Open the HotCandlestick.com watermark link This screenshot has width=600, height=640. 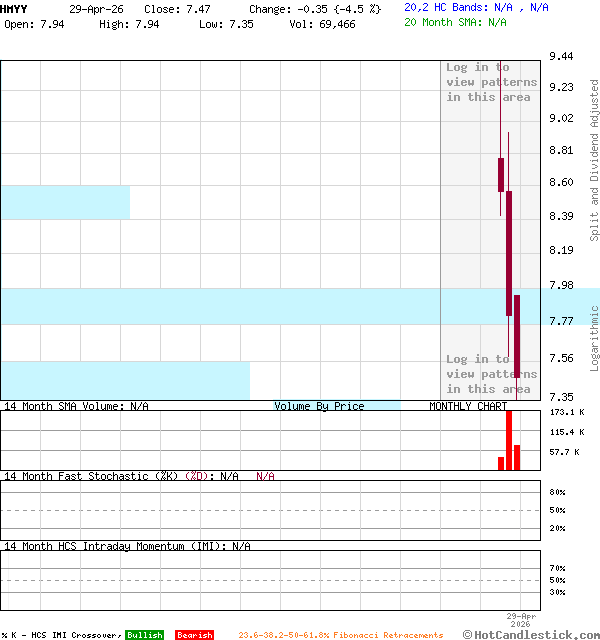530,634
